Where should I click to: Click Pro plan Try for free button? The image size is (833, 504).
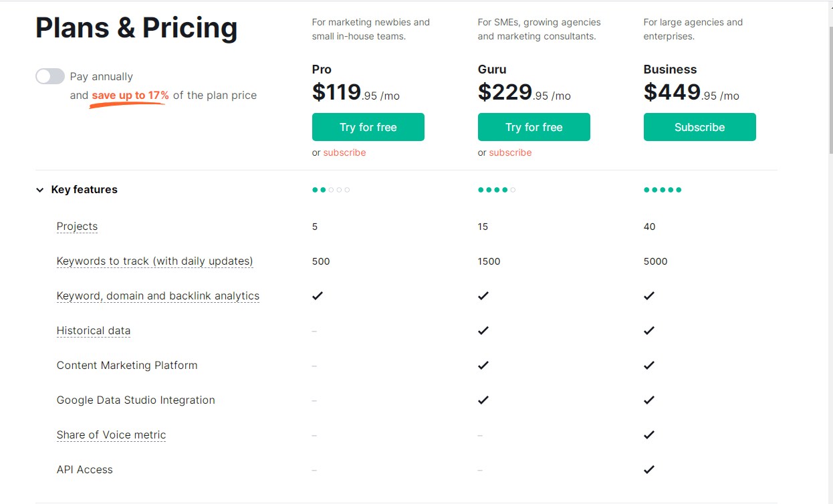(368, 127)
